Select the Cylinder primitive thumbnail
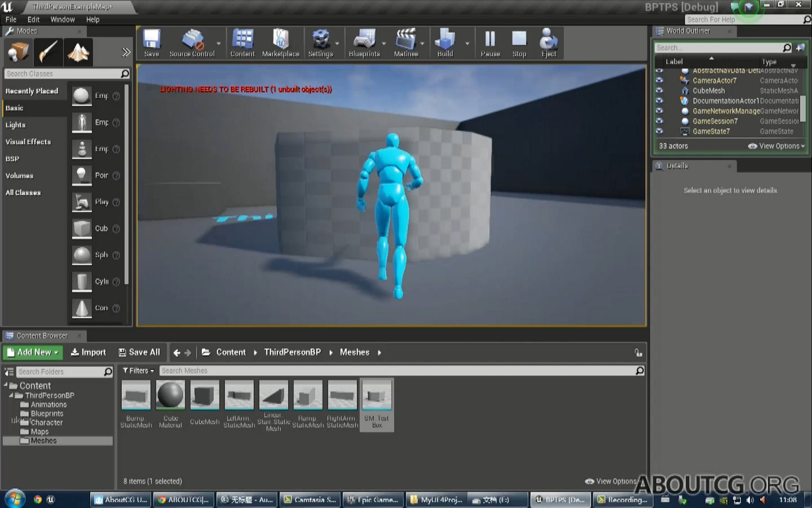812x508 pixels. [82, 282]
